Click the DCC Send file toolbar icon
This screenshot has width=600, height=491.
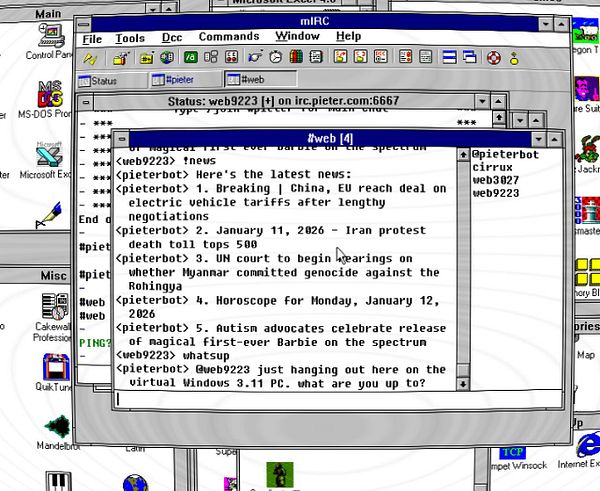[340, 57]
